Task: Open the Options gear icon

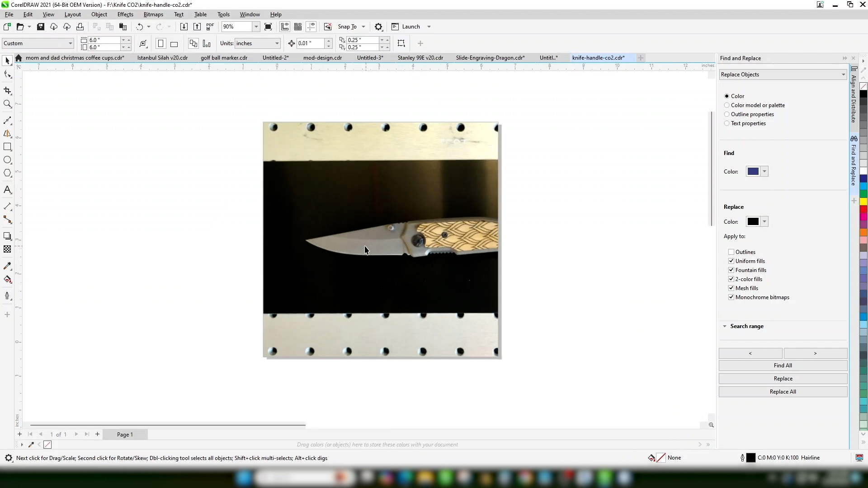Action: [379, 27]
